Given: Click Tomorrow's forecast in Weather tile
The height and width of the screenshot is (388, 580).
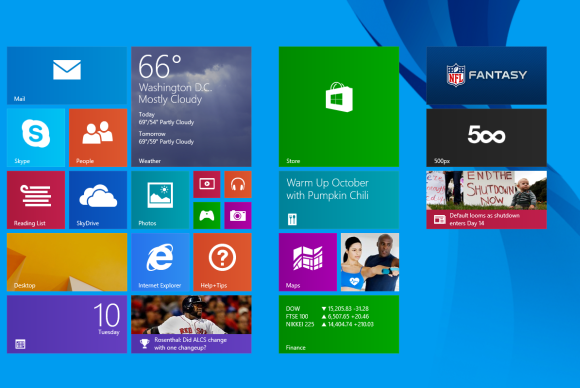Looking at the screenshot, I should pyautogui.click(x=166, y=138).
